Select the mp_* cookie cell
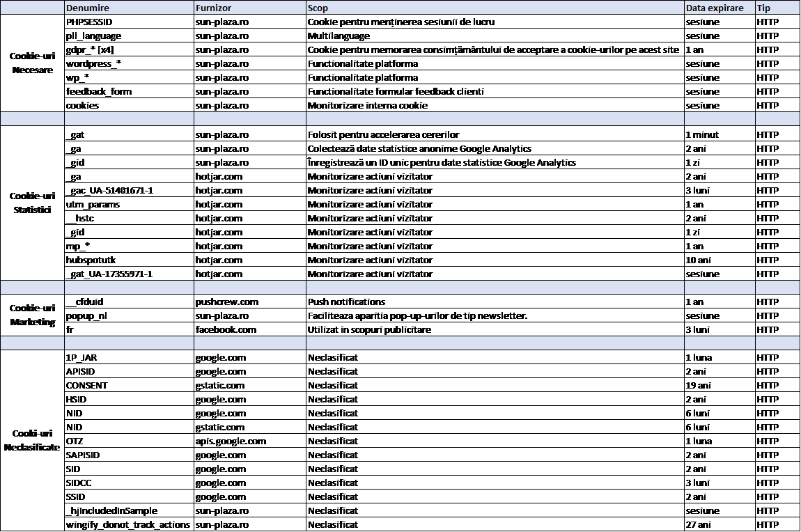The height and width of the screenshot is (532, 801). coord(130,246)
